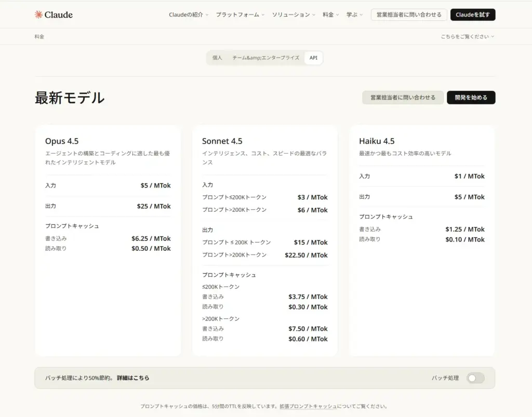Toggle the バッチ処理 switch

coord(475,378)
